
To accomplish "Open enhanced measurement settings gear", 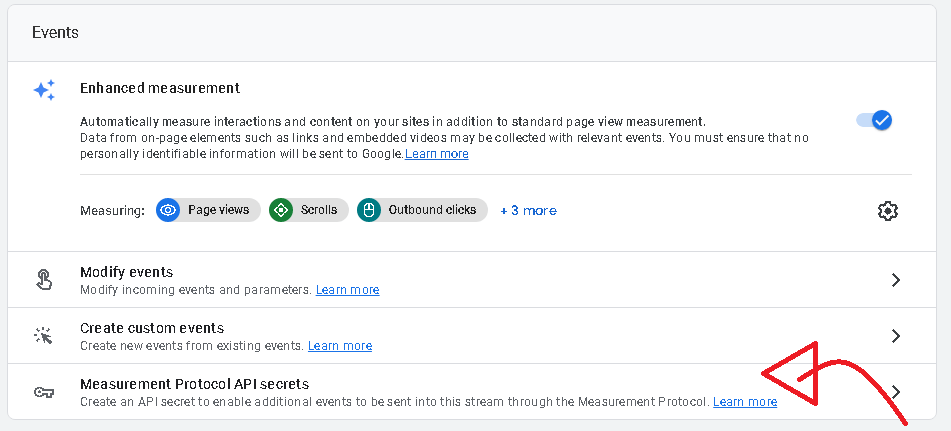I will [887, 211].
